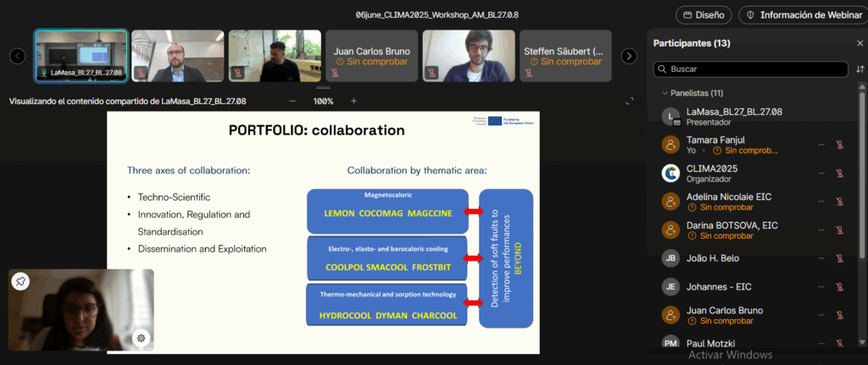This screenshot has width=868, height=365.
Task: Click the thumbnail strip drag handle
Action: pyautogui.click(x=323, y=87)
